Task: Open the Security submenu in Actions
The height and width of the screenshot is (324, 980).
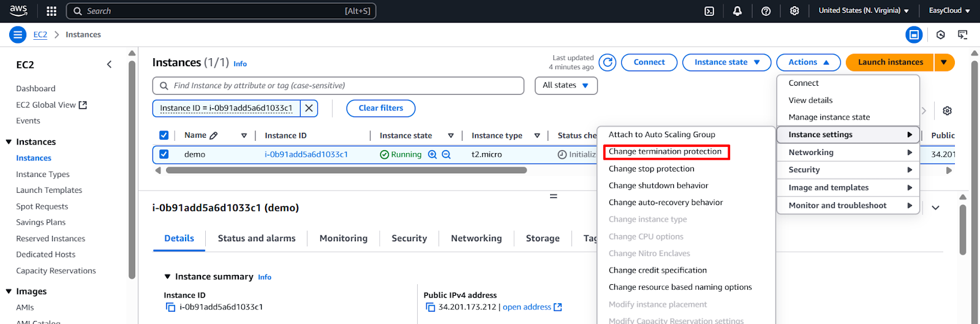Action: (x=848, y=170)
